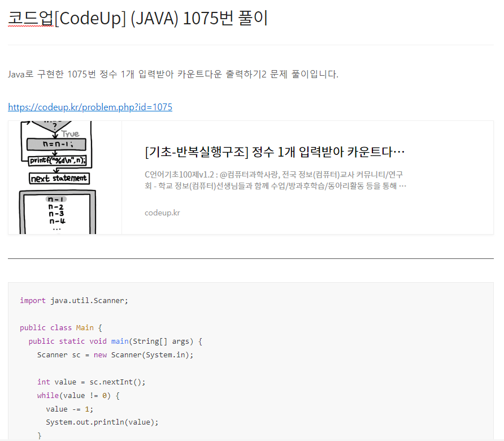Viewport: 504px width, 441px height.
Task: Click the flowchart preview thumbnail
Action: pyautogui.click(x=65, y=178)
